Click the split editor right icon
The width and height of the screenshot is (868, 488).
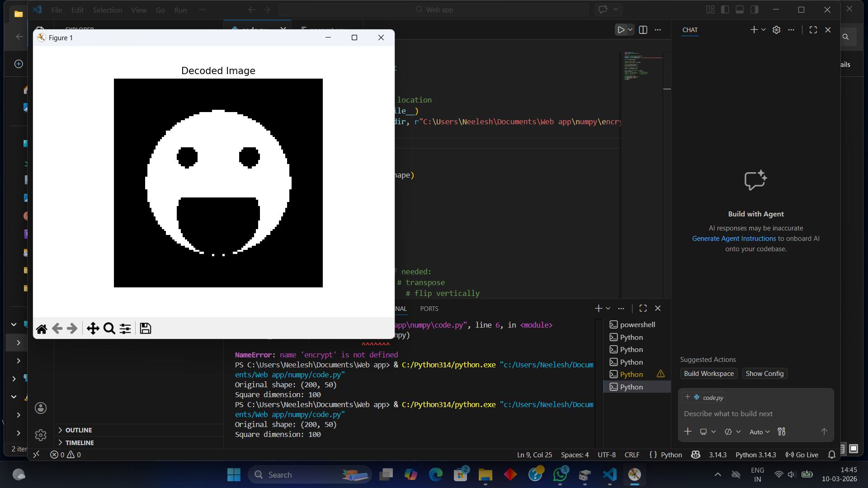click(x=643, y=30)
